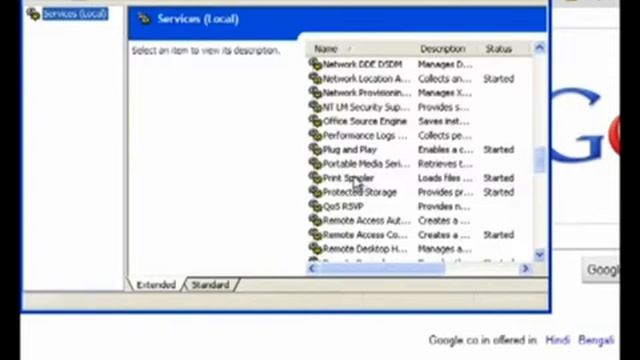Select Services (Local) tree node
640x360 pixels.
75,14
